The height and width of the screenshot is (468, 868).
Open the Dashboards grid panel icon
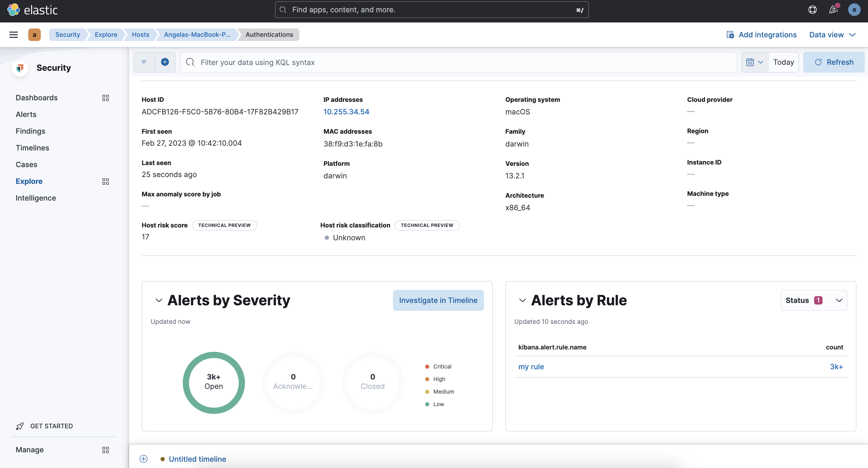pos(105,98)
